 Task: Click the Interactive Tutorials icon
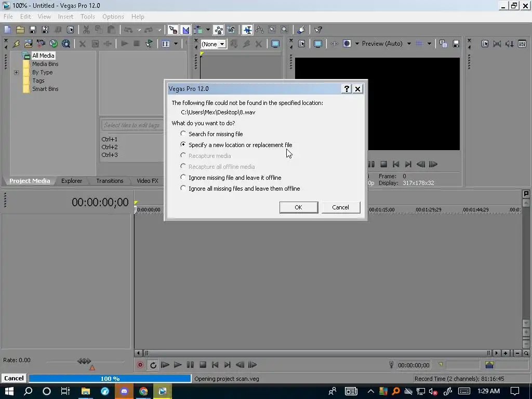click(301, 30)
